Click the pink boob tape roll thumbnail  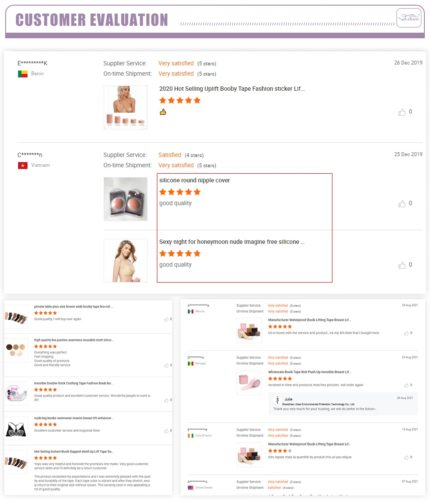click(x=249, y=382)
